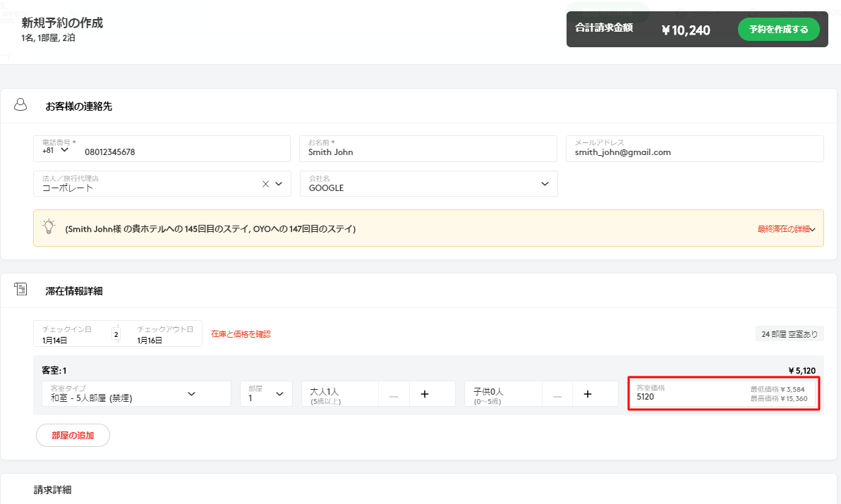Viewport: 841px width, 504px height.
Task: Click the 客室:1 label
Action: tap(54, 371)
